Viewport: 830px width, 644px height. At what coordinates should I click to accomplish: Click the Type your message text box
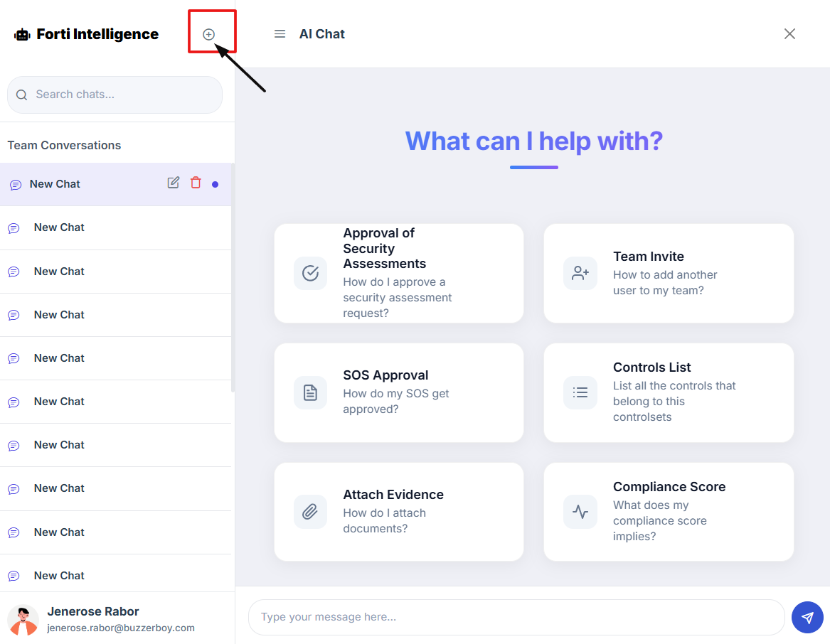coord(516,617)
